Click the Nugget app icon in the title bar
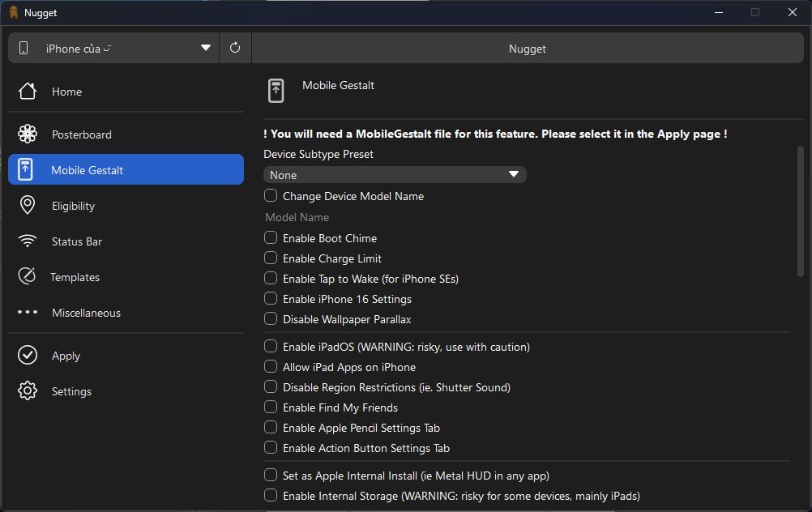 [14, 12]
